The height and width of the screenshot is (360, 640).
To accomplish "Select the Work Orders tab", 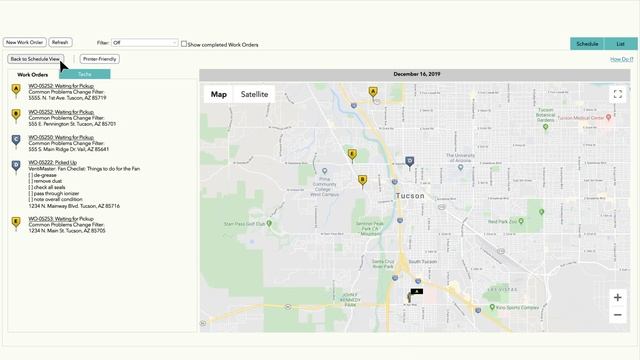I will [x=33, y=75].
